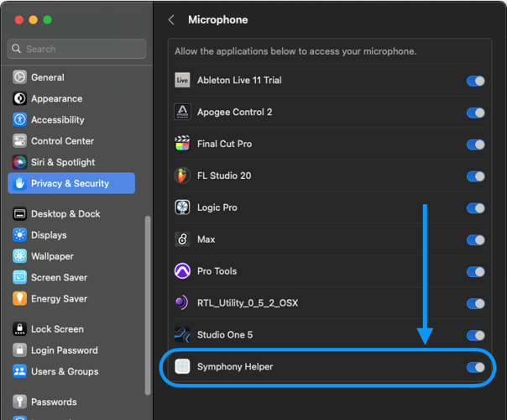
Task: Select Displays in the sidebar
Action: pyautogui.click(x=71, y=235)
